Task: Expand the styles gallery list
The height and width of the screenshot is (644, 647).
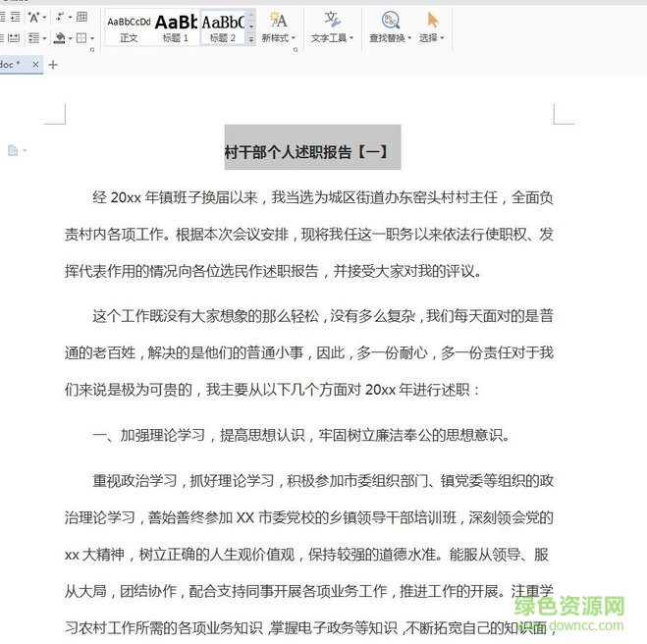Action: click(x=251, y=39)
